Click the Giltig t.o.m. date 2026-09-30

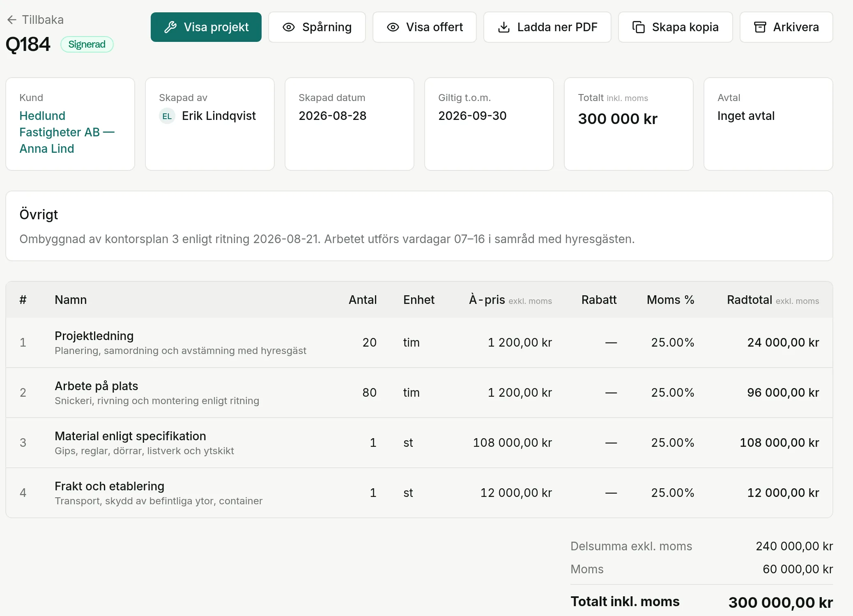point(472,116)
